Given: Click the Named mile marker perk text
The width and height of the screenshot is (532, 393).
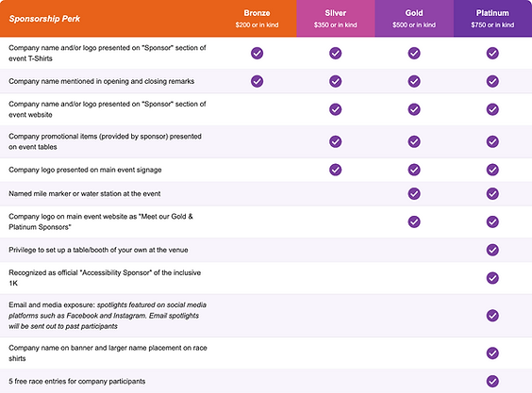Looking at the screenshot, I should (x=85, y=194).
